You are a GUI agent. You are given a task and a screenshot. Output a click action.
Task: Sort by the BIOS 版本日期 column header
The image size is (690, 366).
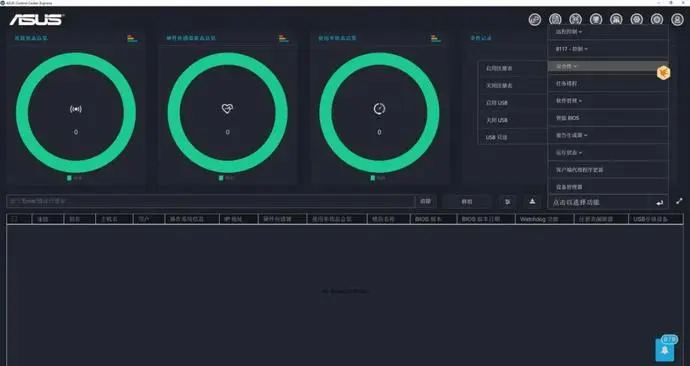coord(486,219)
